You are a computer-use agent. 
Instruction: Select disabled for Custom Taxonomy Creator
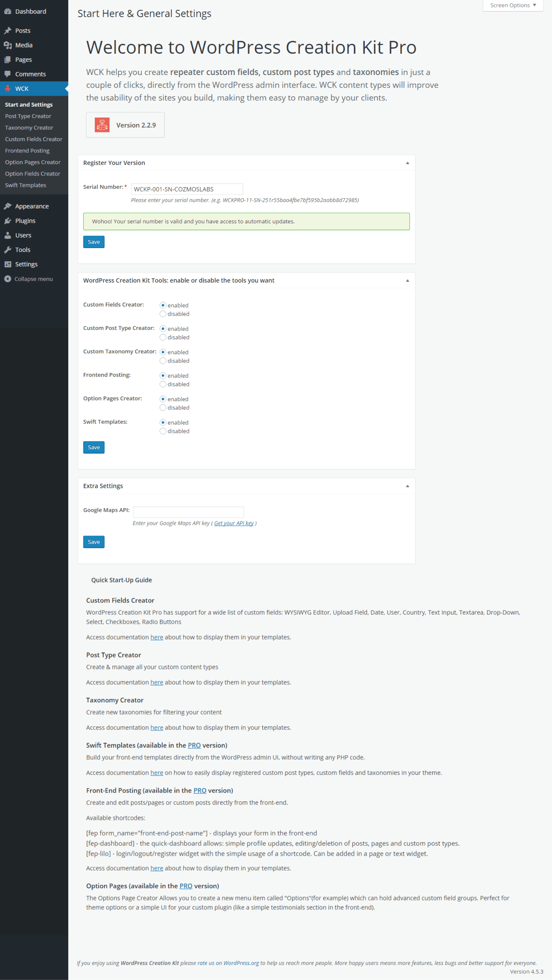163,360
